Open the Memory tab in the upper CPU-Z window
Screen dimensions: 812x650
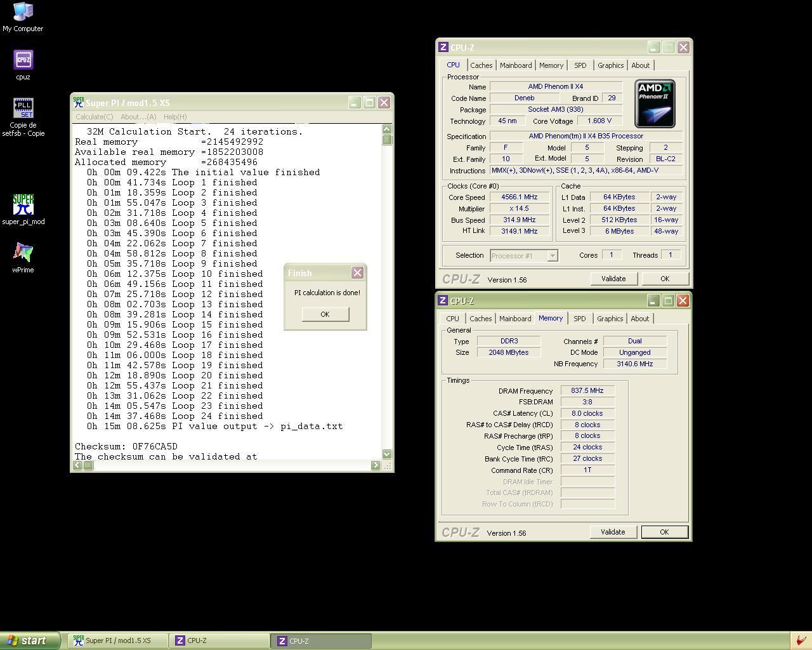[551, 65]
